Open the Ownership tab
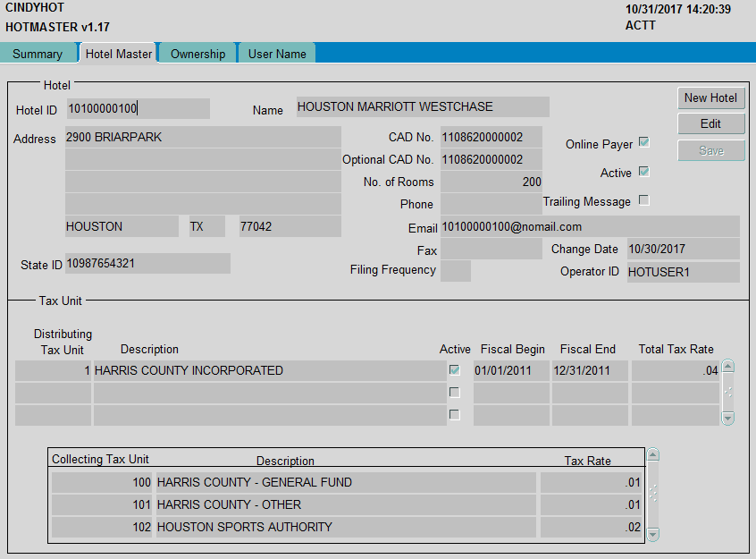This screenshot has width=756, height=559. (197, 54)
